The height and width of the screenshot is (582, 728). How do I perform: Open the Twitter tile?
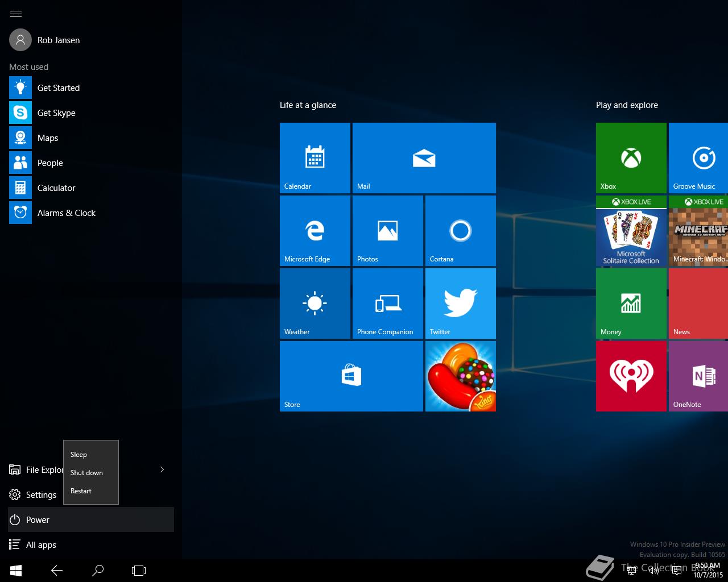click(x=461, y=304)
